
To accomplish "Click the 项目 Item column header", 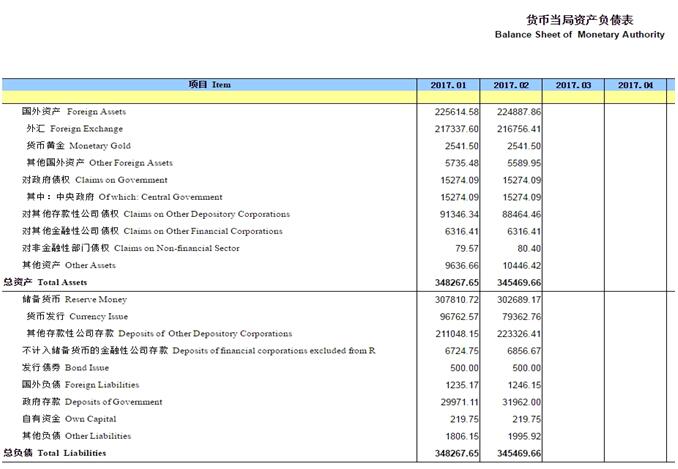I will [x=209, y=85].
